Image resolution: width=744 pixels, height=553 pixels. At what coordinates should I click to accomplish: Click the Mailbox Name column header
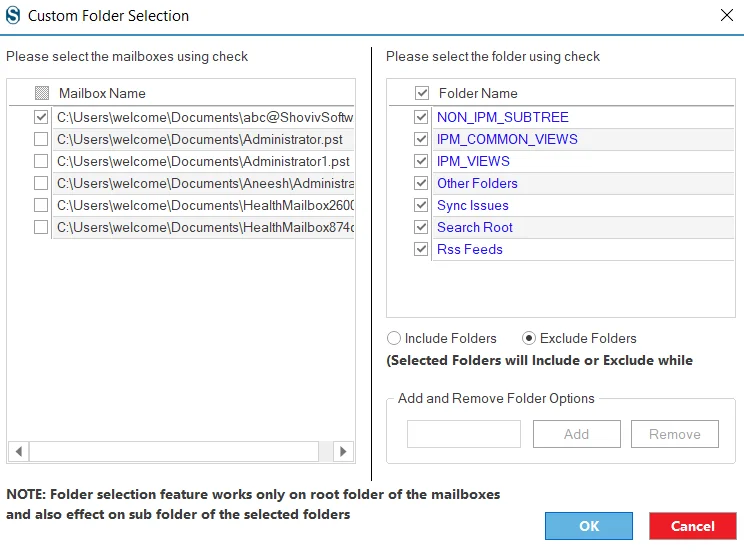[x=102, y=93]
